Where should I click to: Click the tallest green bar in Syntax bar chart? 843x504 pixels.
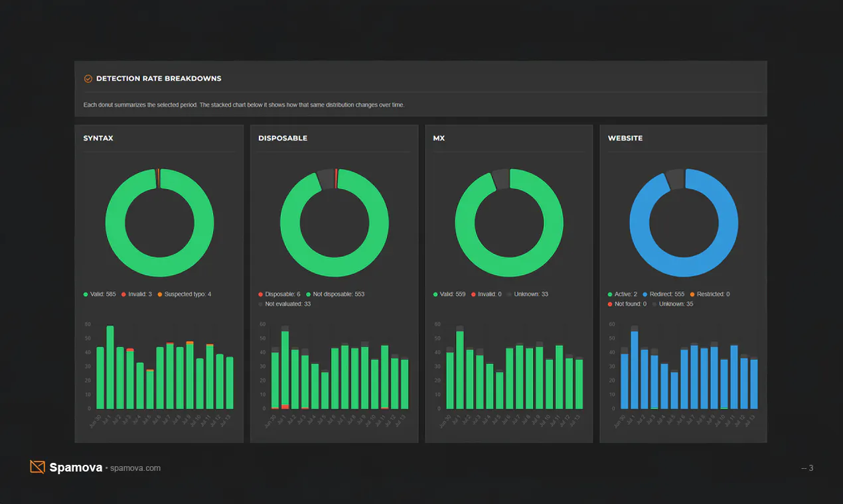[x=110, y=367]
